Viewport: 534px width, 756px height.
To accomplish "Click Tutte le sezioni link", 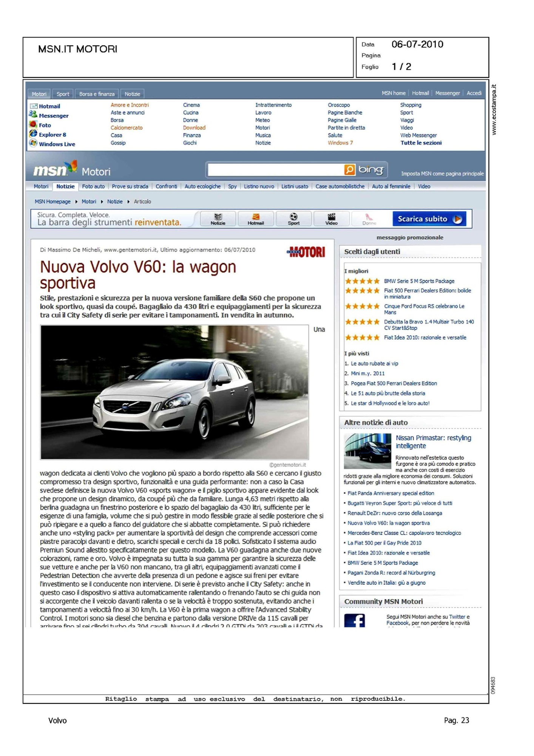I will pyautogui.click(x=421, y=143).
